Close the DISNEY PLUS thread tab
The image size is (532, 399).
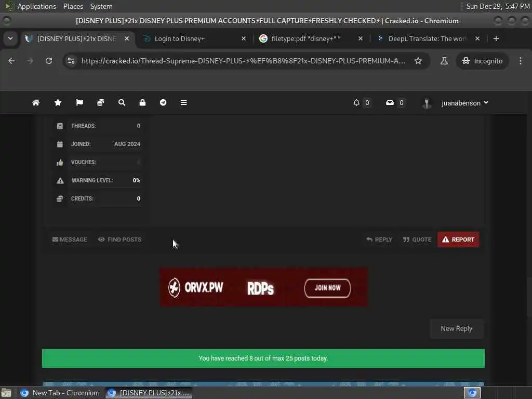click(127, 38)
